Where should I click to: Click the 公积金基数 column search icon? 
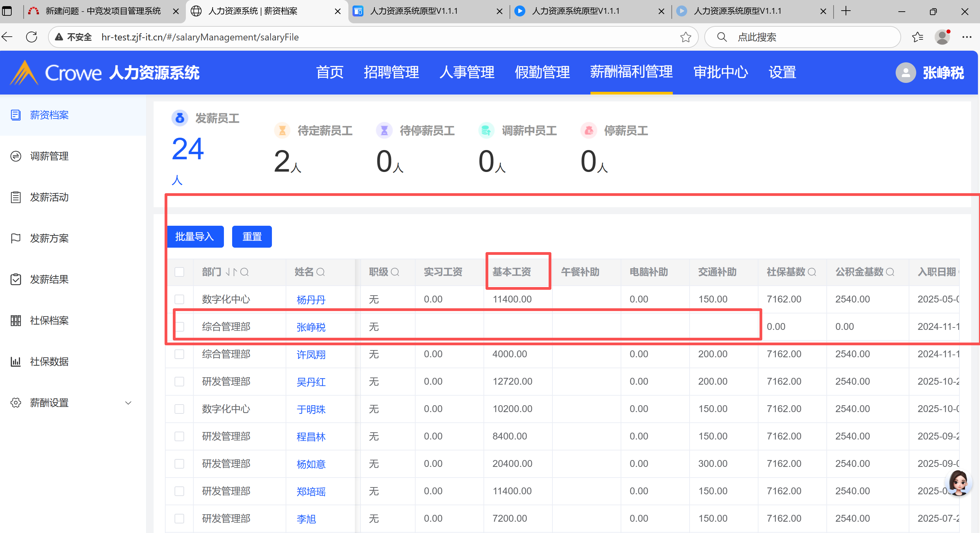[x=890, y=272]
